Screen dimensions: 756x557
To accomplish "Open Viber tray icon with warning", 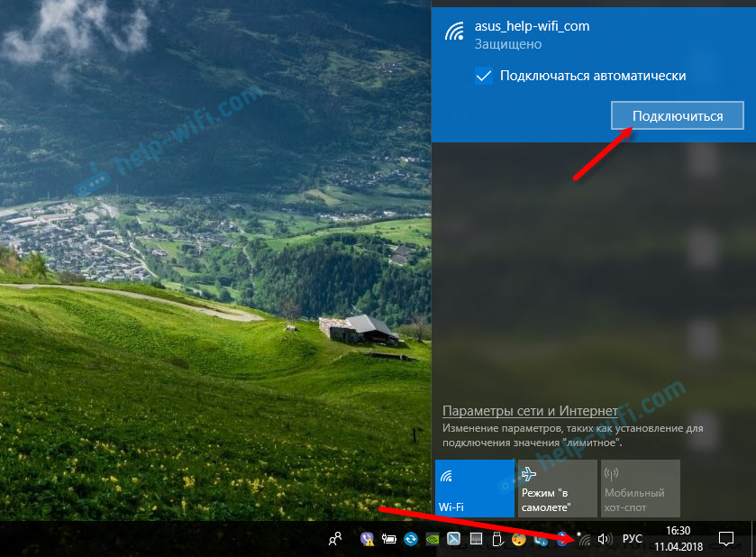I will (368, 539).
